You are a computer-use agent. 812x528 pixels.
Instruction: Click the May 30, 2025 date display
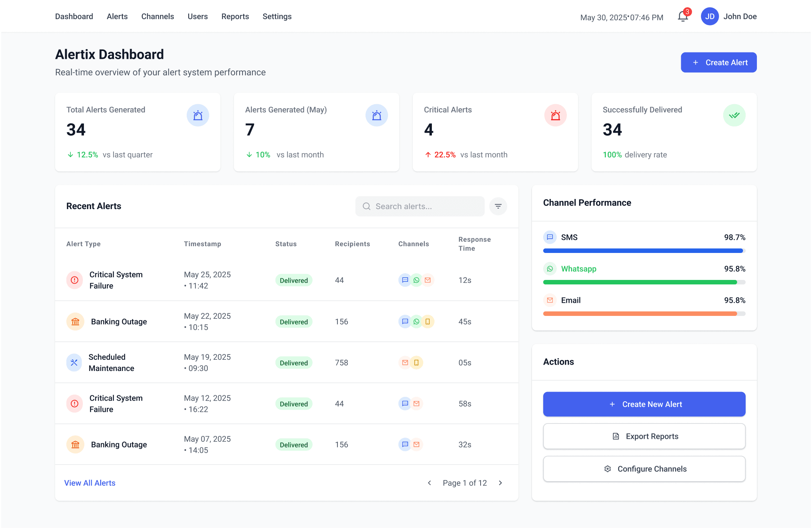point(604,17)
